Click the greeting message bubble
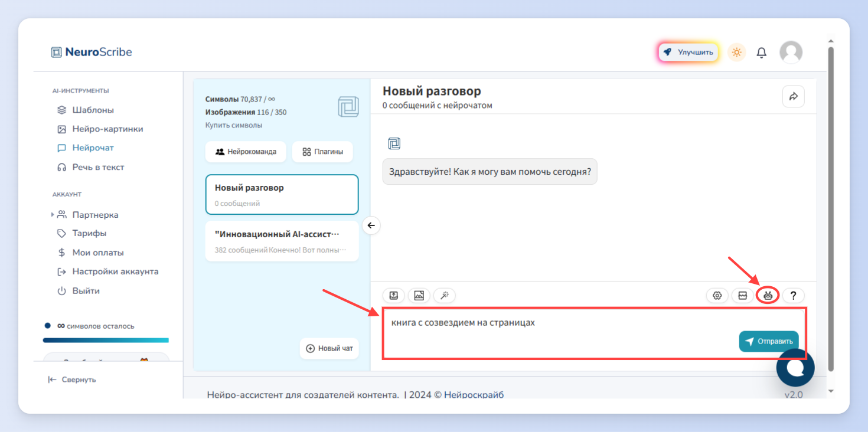Viewport: 868px width, 432px height. coord(490,172)
